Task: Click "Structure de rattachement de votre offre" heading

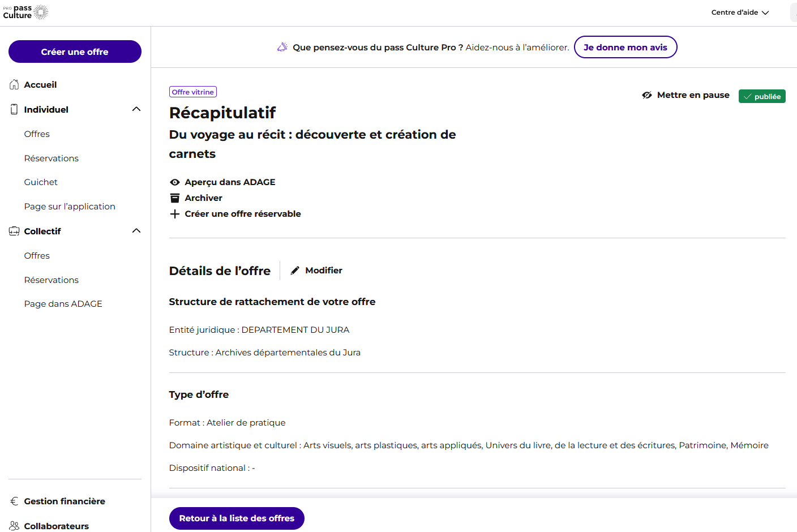Action: pos(272,302)
